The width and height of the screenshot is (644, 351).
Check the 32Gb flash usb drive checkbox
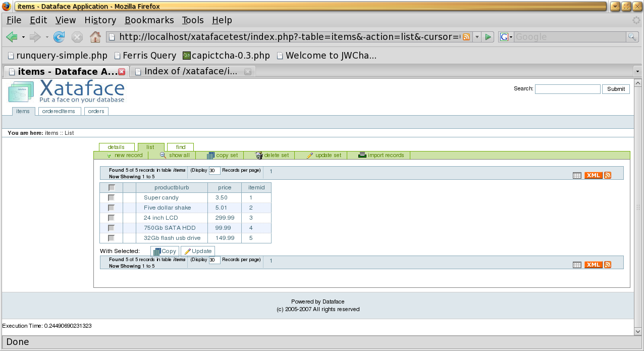point(112,238)
